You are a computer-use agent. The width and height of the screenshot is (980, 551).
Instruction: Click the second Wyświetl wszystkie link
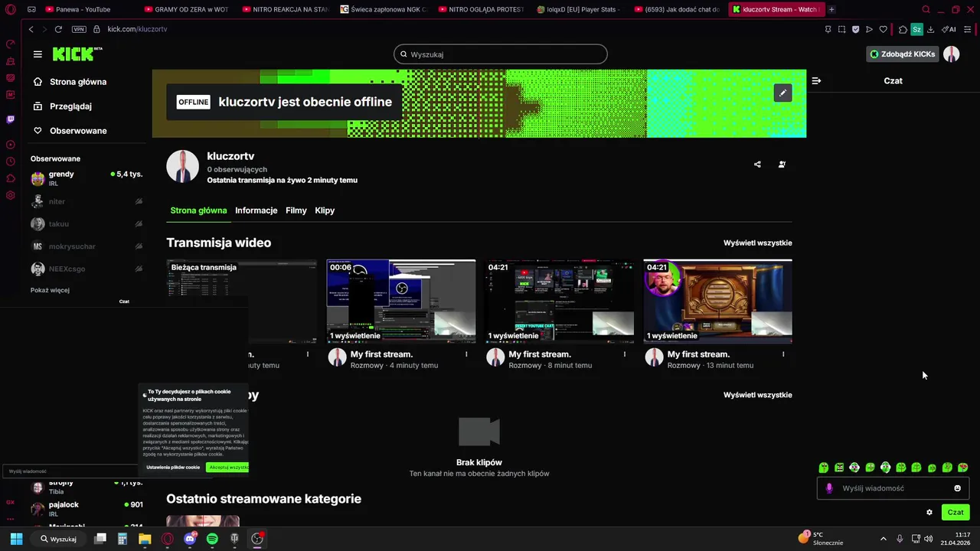[x=758, y=395]
